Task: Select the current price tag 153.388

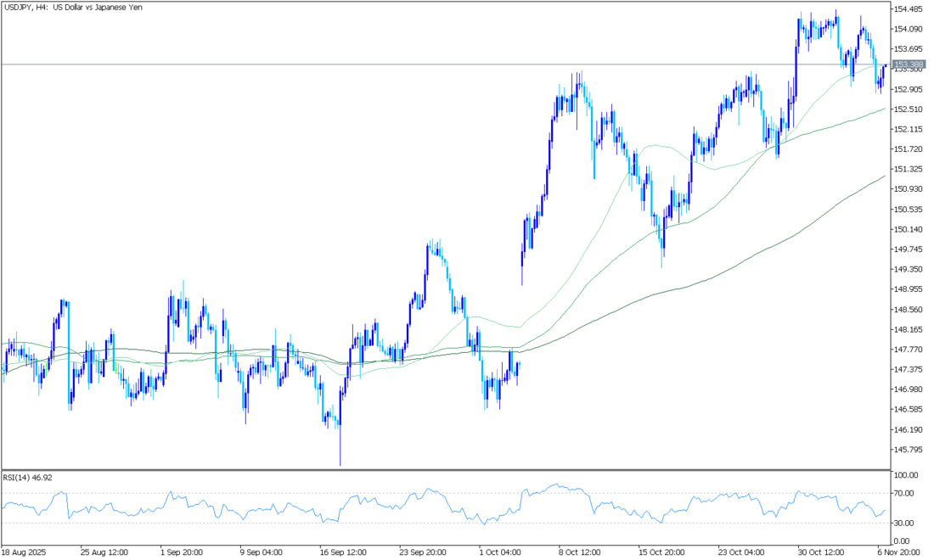Action: 909,64
